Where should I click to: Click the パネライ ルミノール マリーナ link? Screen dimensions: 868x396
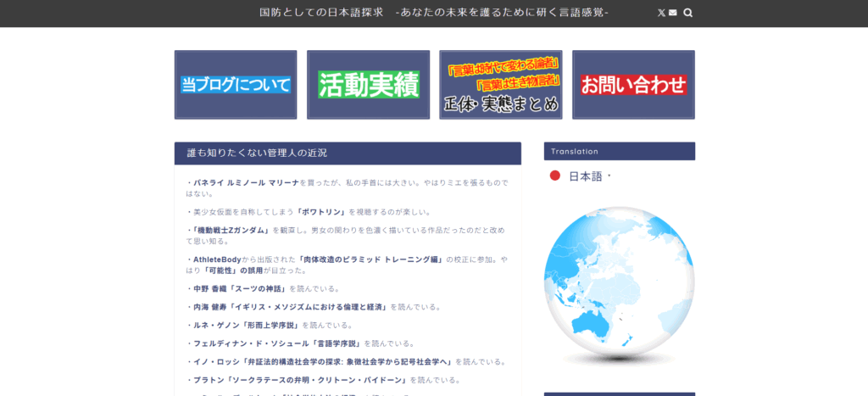[x=247, y=183]
